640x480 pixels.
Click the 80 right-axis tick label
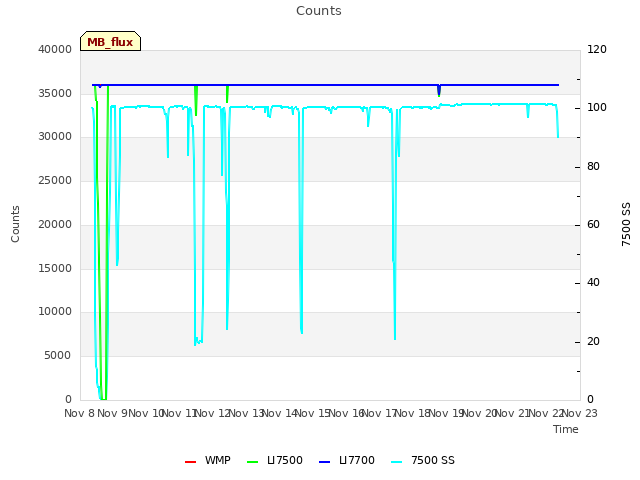click(593, 167)
